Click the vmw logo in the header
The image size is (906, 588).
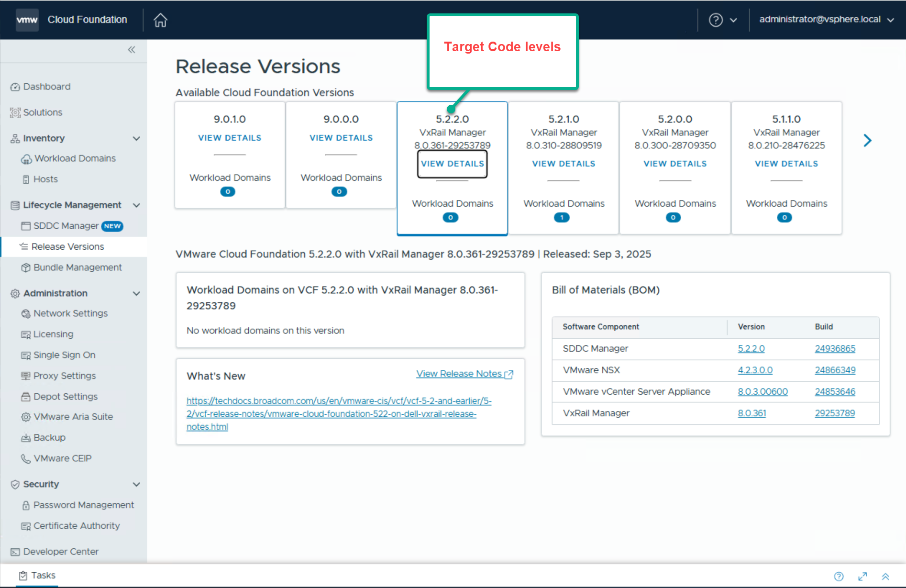[27, 20]
